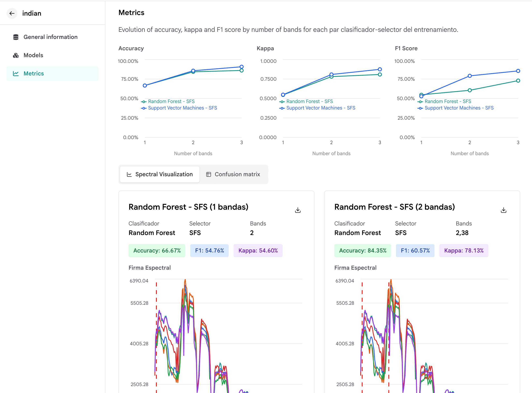Switch to the Confusion matrix tab
532x393 pixels.
[233, 174]
